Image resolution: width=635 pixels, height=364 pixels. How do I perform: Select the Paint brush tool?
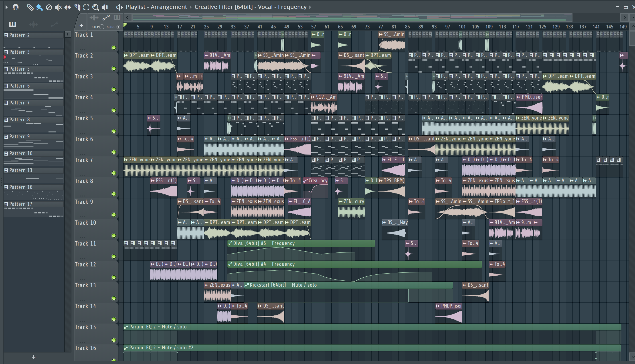[39, 7]
